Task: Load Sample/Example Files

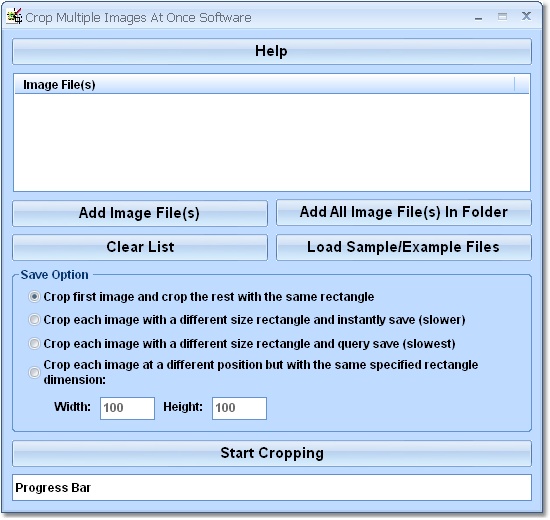Action: [x=404, y=247]
